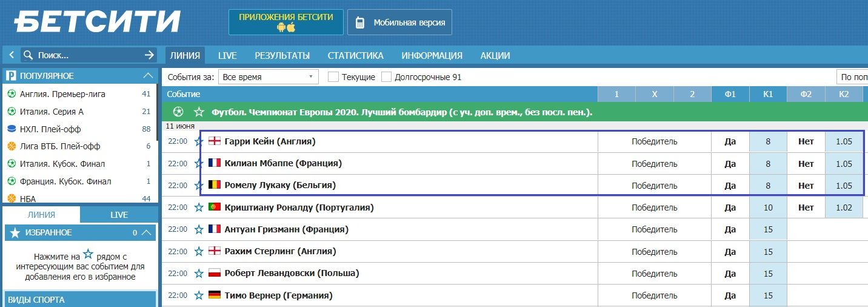Switch to sidebar LIVE tab
This screenshot has width=868, height=307.
tap(119, 215)
